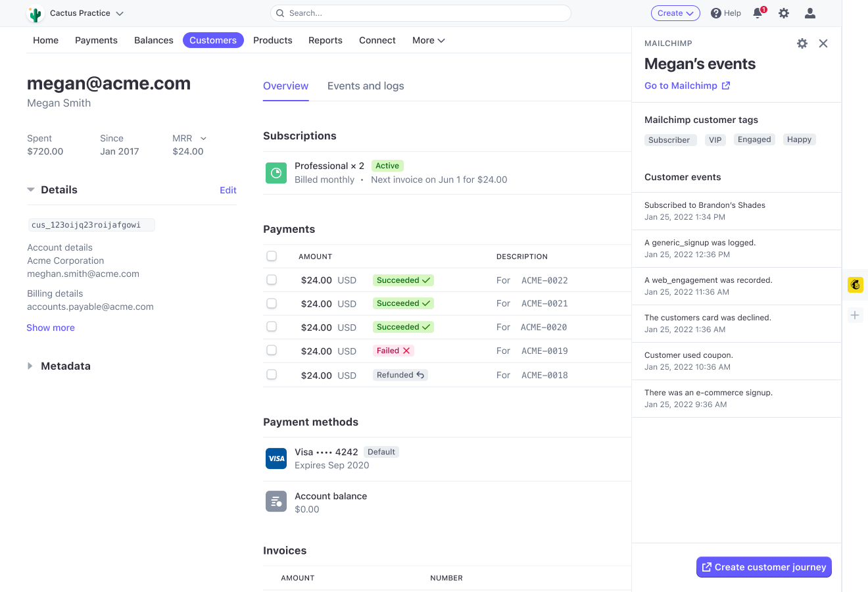Click into the Search field

tap(421, 13)
